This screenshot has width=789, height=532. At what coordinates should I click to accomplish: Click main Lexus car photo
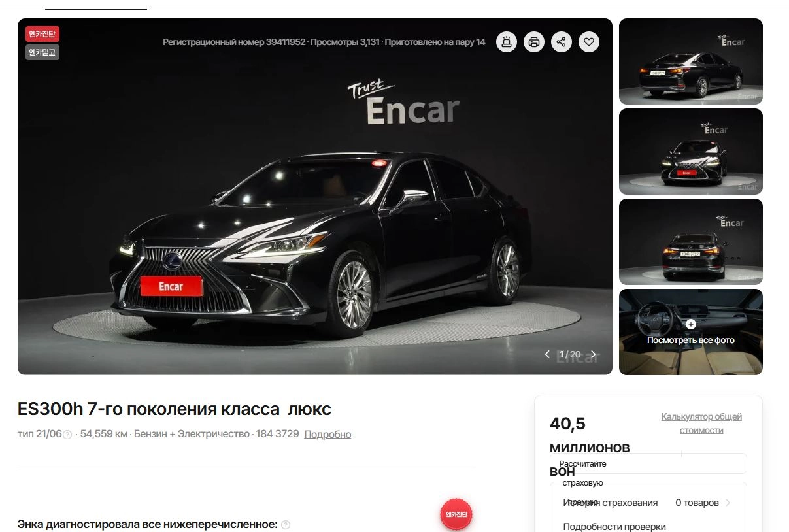(x=315, y=196)
